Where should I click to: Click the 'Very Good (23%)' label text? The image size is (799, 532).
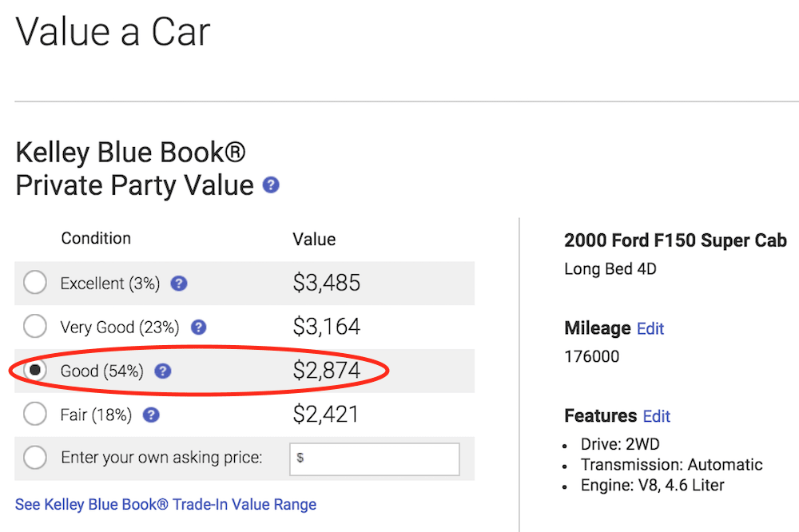tap(120, 328)
